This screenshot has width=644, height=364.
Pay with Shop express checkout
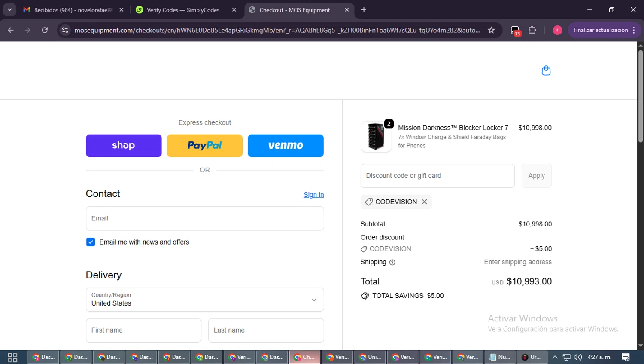coord(124,146)
